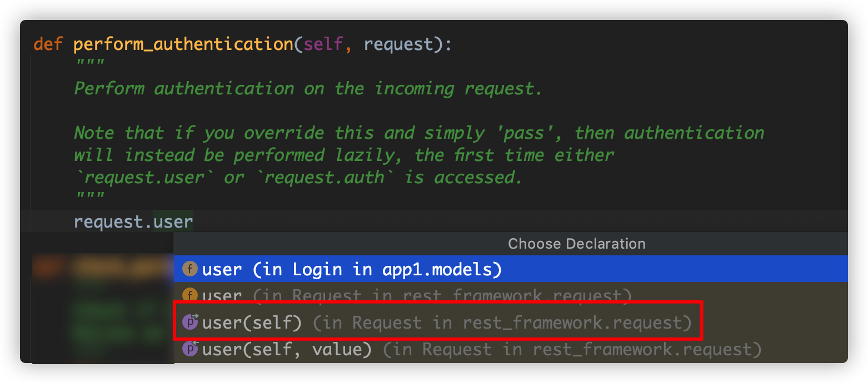Click the "request" parameter in the function signature
This screenshot has width=868, height=383.
click(398, 44)
